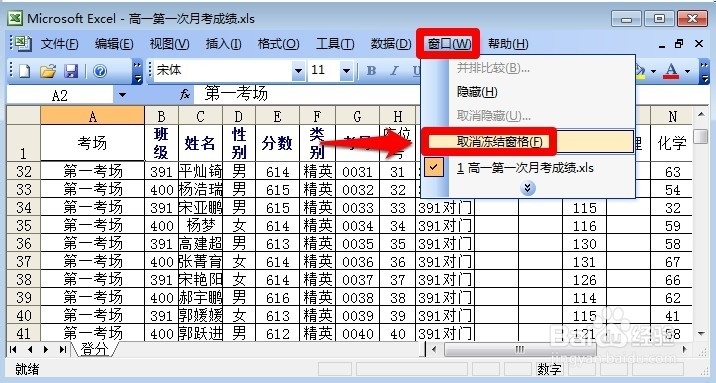Click the Save floppy disk icon
The height and width of the screenshot is (383, 716).
pos(71,71)
